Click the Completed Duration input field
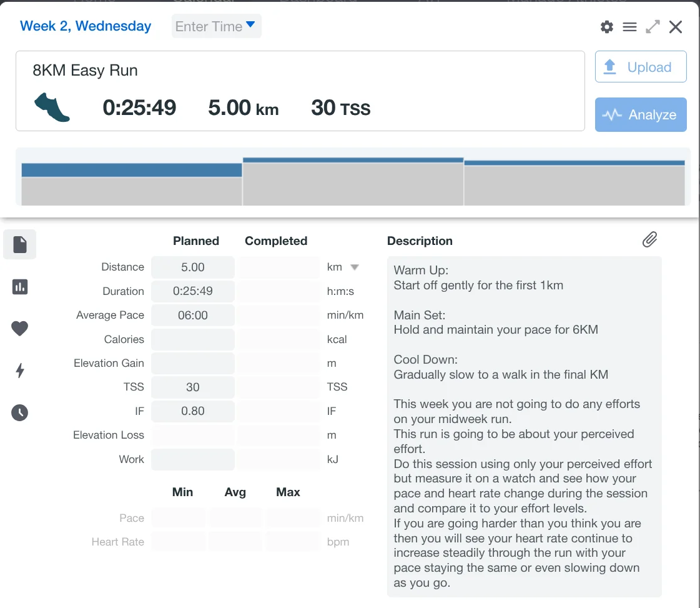700x608 pixels. coord(279,291)
